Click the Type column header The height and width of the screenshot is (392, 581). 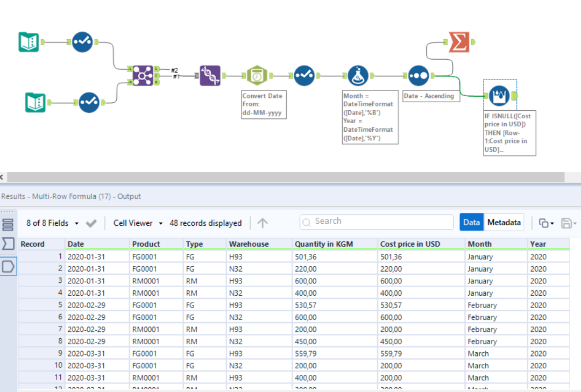click(204, 244)
